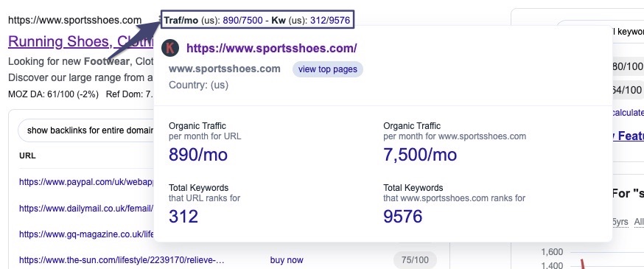Viewport: 644px width, 269px height.
Task: Click the 312 URL total keywords value
Action: (183, 217)
